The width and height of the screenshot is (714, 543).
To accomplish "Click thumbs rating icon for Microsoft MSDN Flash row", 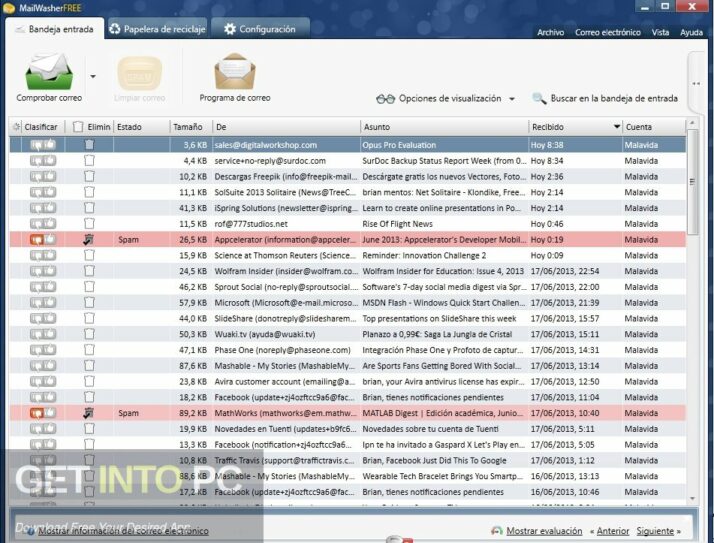I will pyautogui.click(x=43, y=302).
